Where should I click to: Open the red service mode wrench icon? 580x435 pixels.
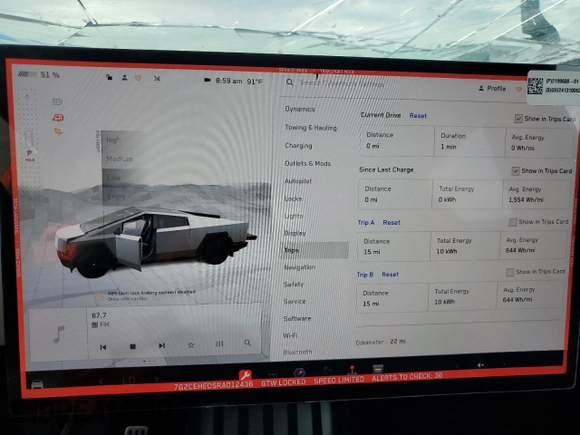click(245, 375)
